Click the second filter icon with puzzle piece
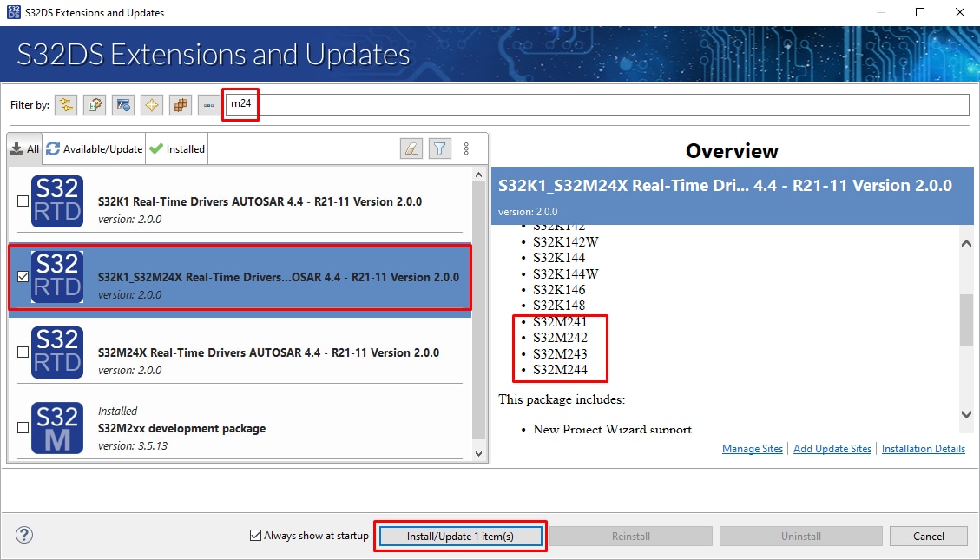This screenshot has width=980, height=560. click(95, 105)
